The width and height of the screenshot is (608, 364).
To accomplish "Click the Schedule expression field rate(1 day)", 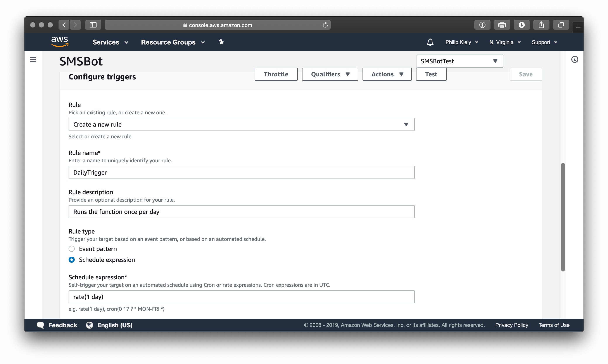I will [x=241, y=297].
